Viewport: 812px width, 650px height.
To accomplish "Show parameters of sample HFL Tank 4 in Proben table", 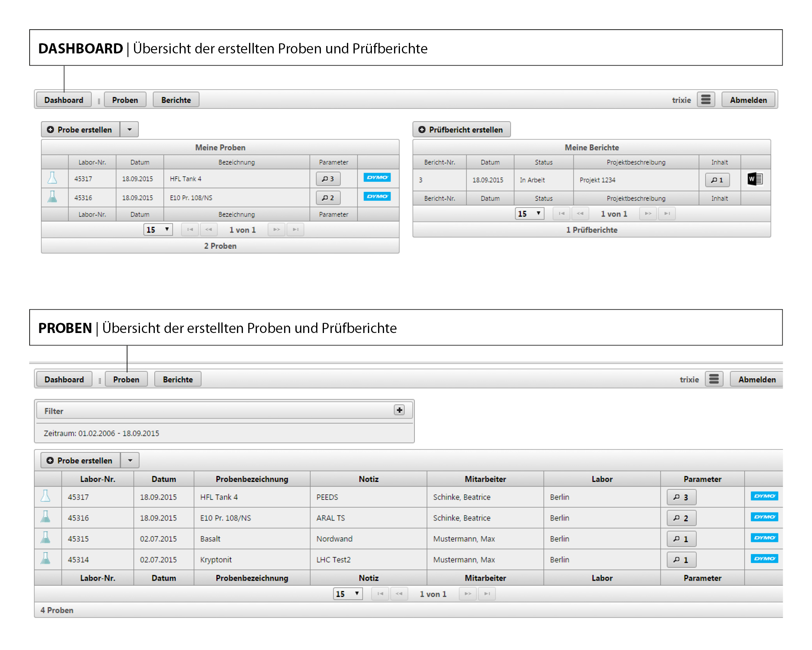I will coord(681,497).
